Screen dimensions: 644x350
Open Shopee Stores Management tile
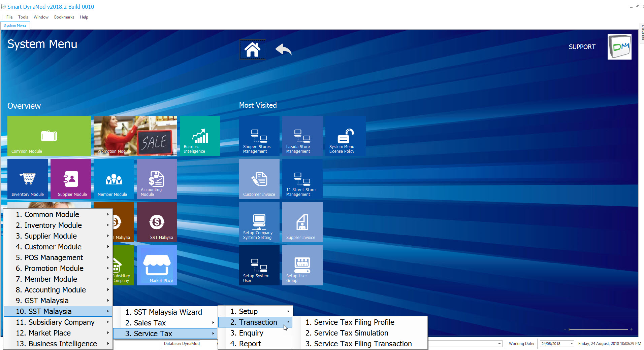tap(259, 136)
